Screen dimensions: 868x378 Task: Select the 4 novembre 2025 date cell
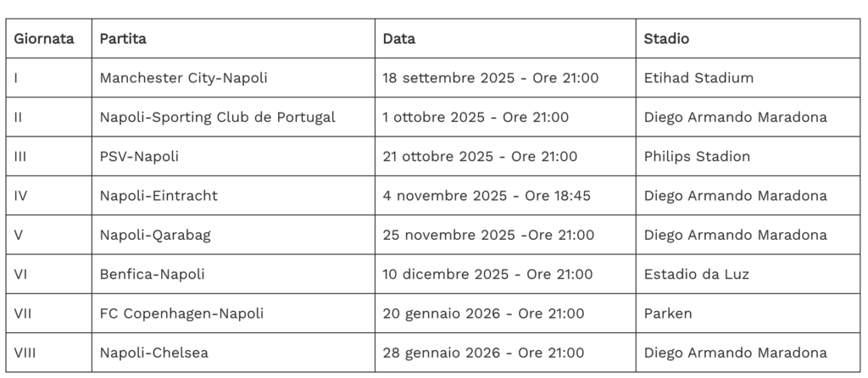487,196
